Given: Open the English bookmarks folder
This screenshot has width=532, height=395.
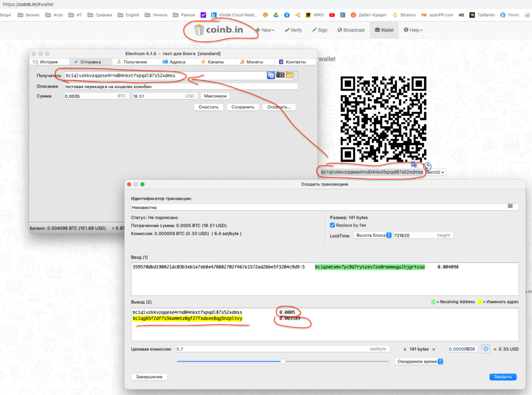Looking at the screenshot, I should click(x=129, y=15).
